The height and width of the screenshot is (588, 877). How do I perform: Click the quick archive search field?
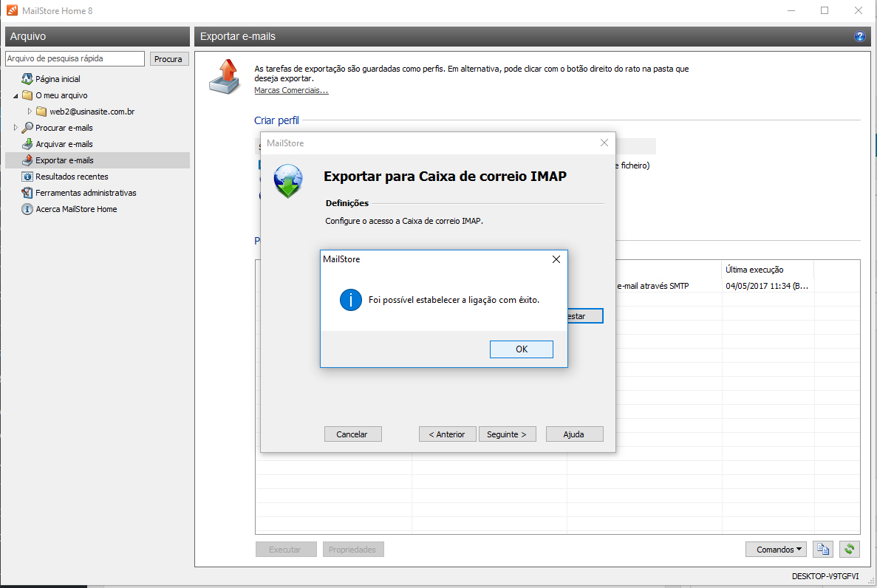click(75, 58)
